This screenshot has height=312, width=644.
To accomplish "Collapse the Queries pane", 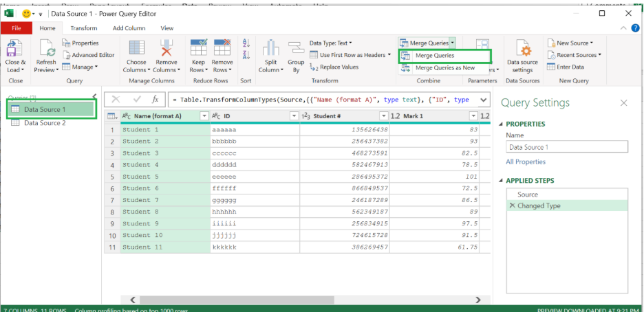I will (x=94, y=96).
